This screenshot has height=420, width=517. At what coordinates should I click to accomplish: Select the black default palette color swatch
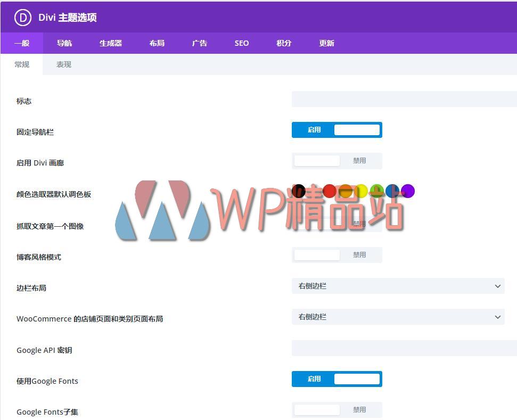[x=299, y=191]
